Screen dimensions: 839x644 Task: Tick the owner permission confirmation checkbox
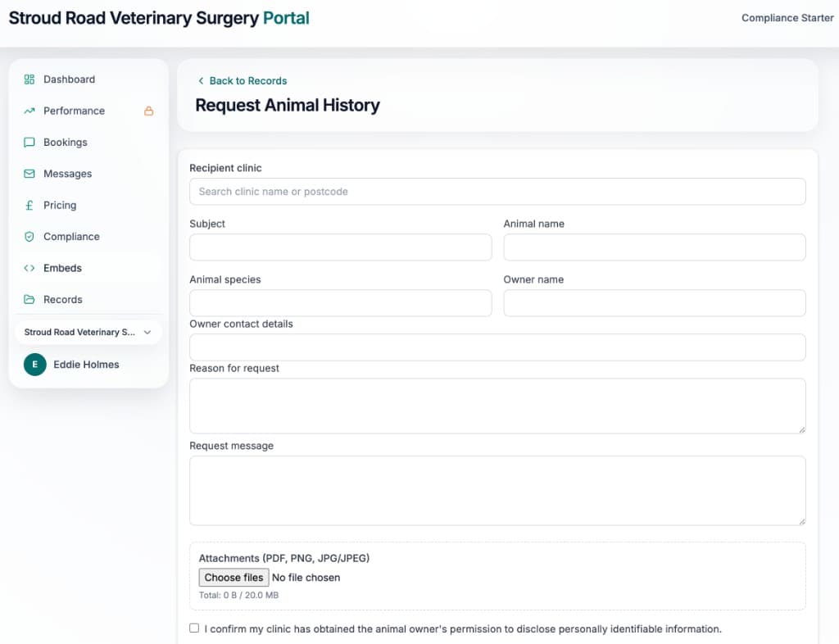click(x=194, y=628)
